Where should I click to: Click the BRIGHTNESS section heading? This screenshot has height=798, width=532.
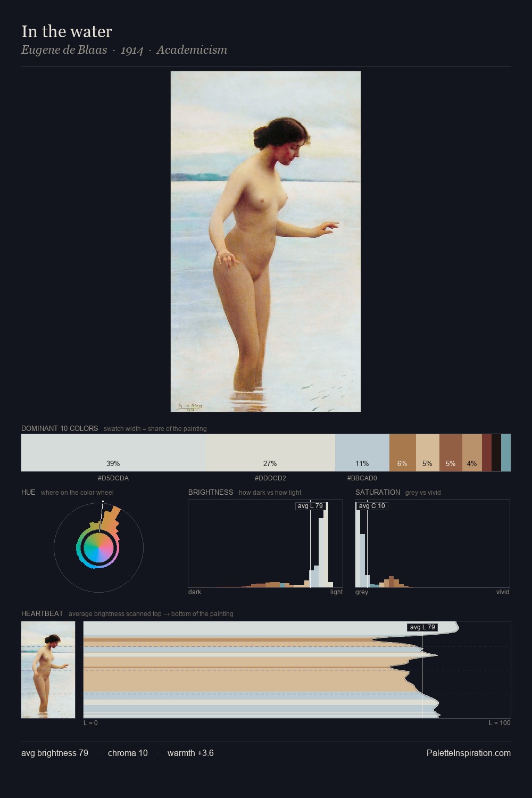(211, 492)
